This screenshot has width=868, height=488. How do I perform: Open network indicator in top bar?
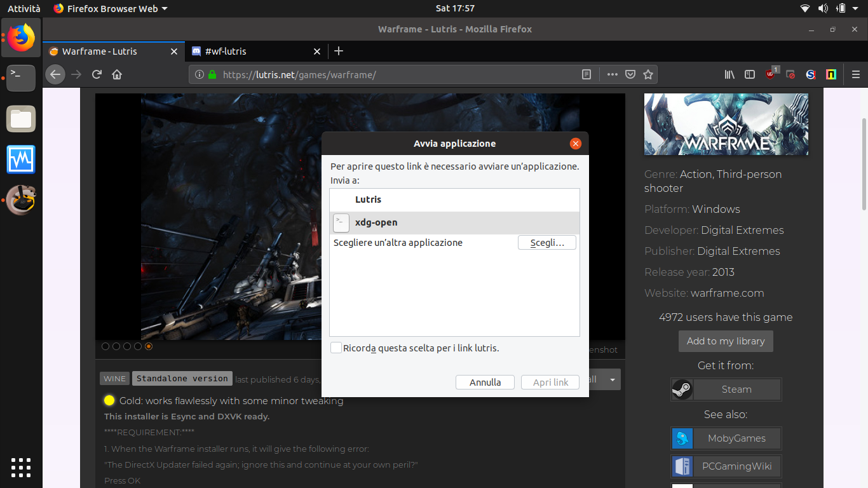coord(805,8)
